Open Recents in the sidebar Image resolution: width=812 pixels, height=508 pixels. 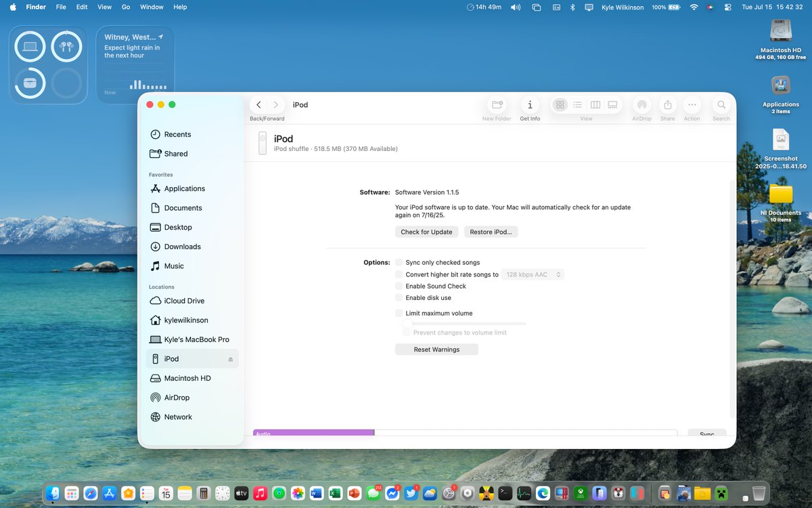click(x=192, y=134)
